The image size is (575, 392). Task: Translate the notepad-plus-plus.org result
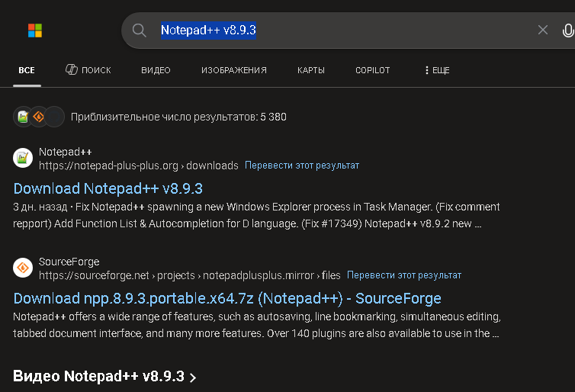point(302,165)
